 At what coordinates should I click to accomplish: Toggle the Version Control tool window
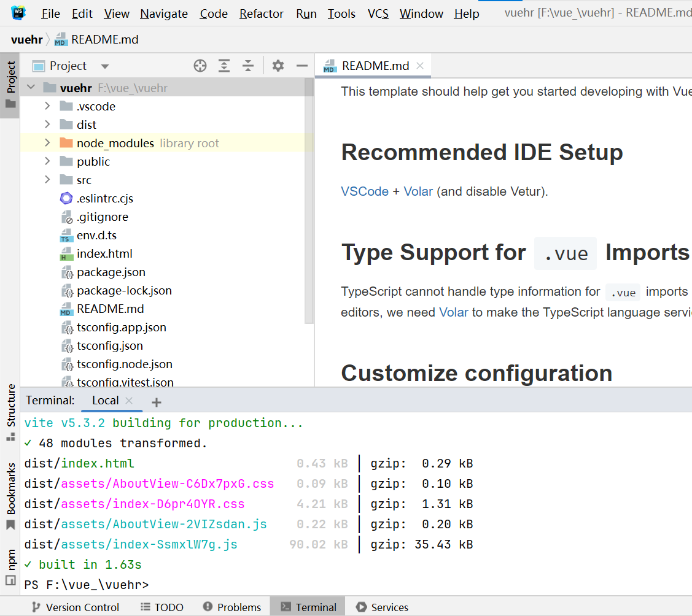tap(76, 607)
